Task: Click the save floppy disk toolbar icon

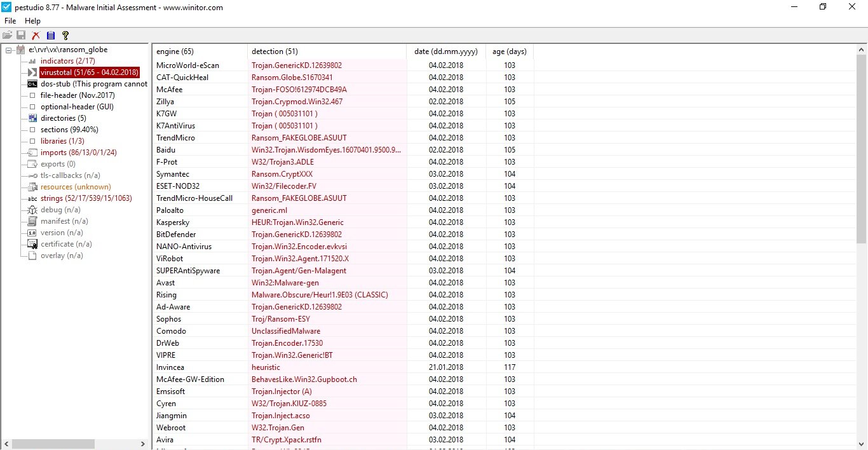Action: [21, 36]
